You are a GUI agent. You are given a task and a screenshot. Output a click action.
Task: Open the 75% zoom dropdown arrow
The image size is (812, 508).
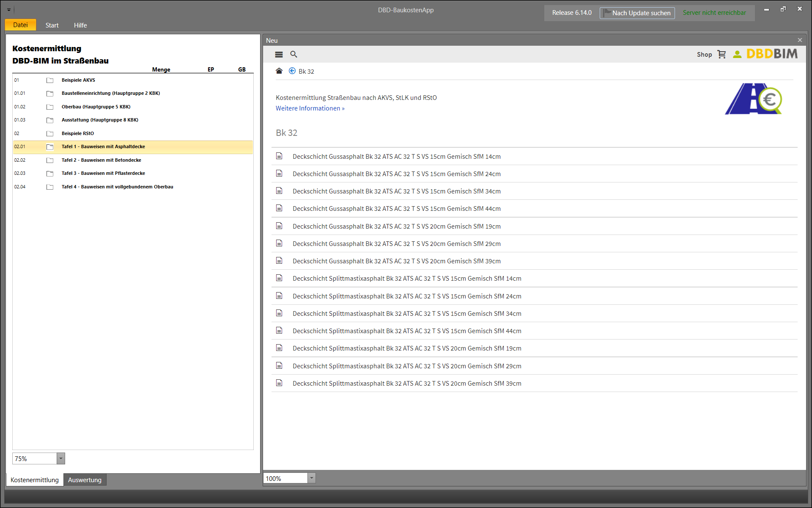61,458
